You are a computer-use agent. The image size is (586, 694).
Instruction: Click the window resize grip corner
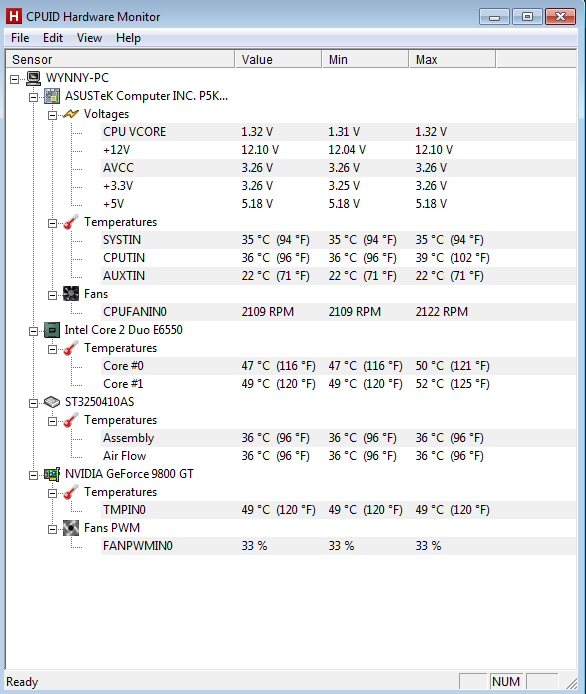572,683
